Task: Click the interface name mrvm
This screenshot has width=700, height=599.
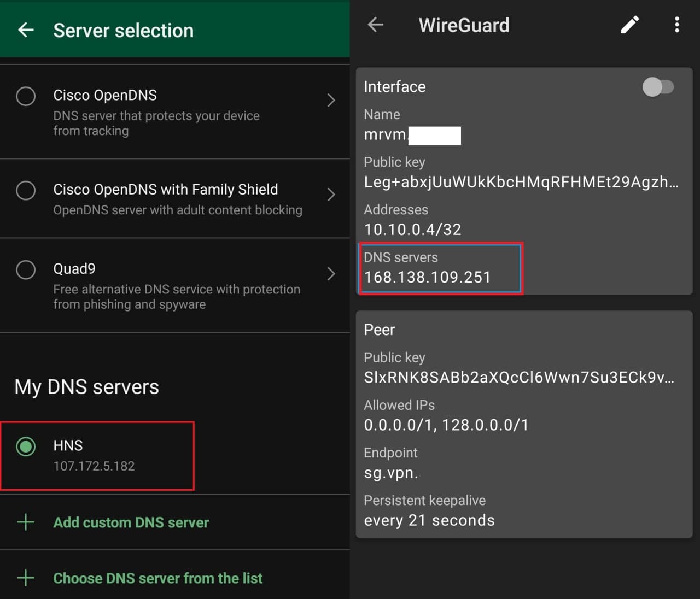Action: tap(385, 134)
